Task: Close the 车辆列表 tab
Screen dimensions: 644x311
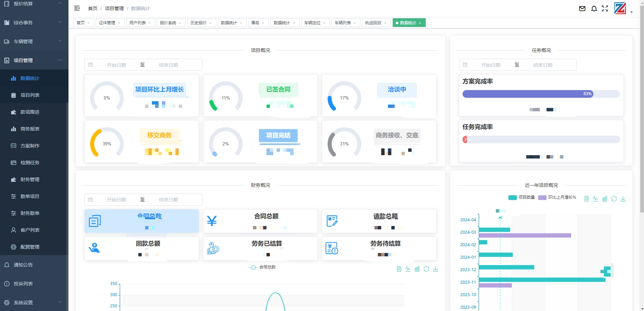Action: 355,23
